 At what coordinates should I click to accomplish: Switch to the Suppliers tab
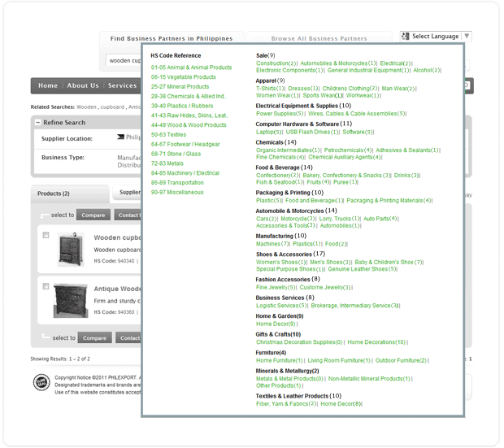pyautogui.click(x=128, y=193)
